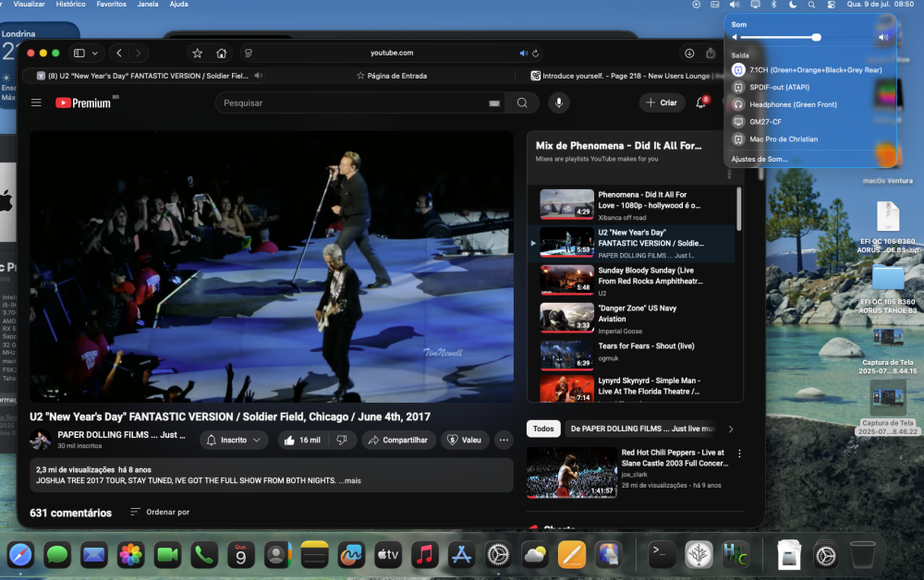The height and width of the screenshot is (580, 924).
Task: Select 7.1CH output device
Action: pos(808,70)
